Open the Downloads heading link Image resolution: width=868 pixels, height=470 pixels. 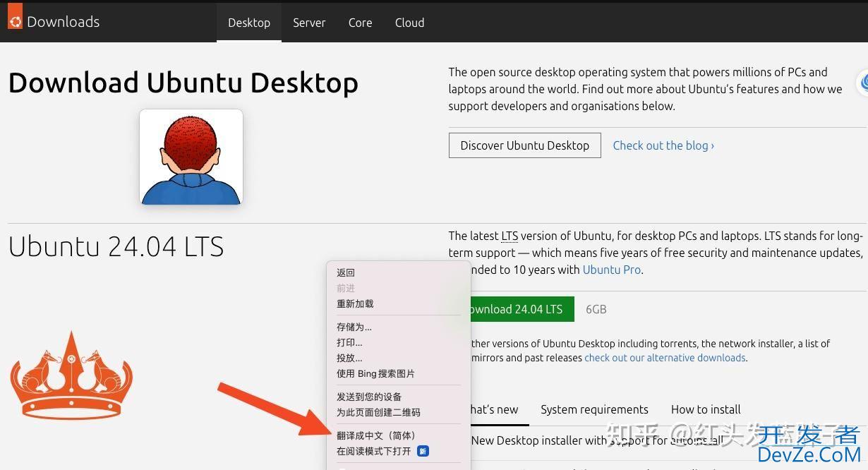pyautogui.click(x=63, y=22)
